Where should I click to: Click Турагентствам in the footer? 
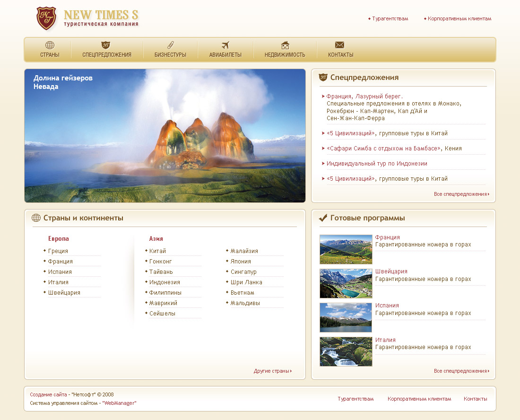click(355, 399)
